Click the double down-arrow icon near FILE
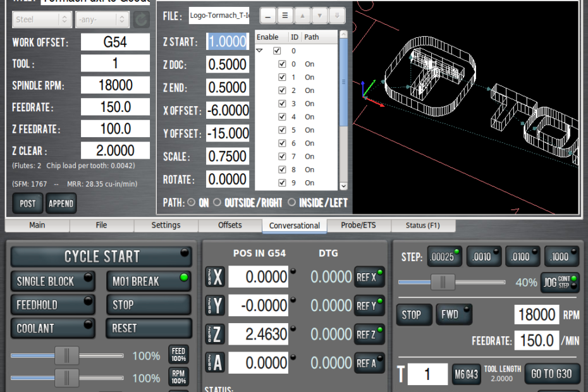 click(x=337, y=16)
